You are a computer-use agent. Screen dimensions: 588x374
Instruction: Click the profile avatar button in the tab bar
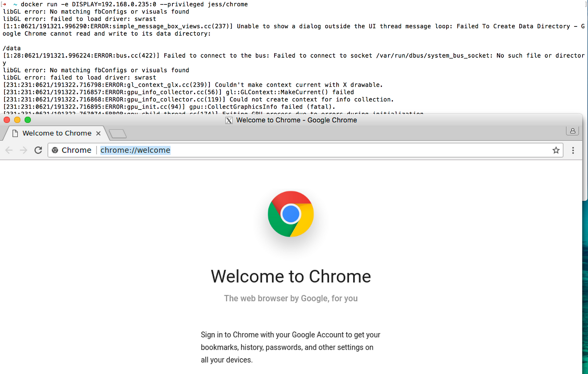(573, 130)
